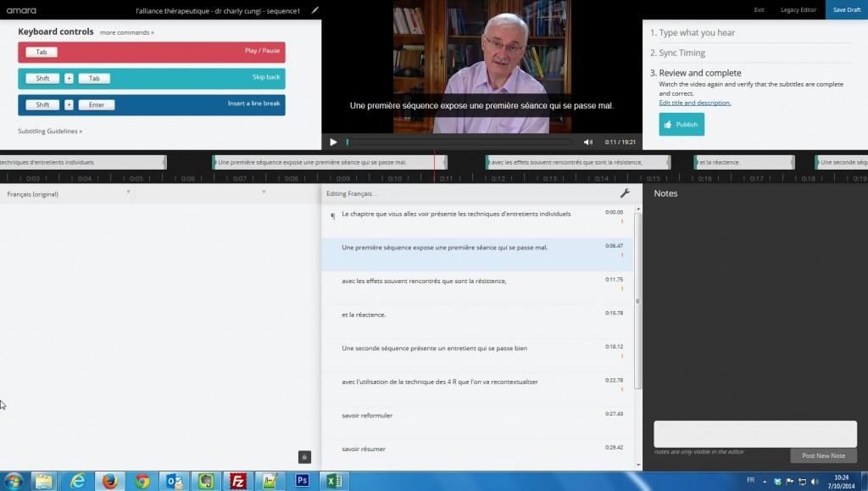Screen dimensions: 868x491
Task: Open Evernote from taskbar
Action: [206, 481]
